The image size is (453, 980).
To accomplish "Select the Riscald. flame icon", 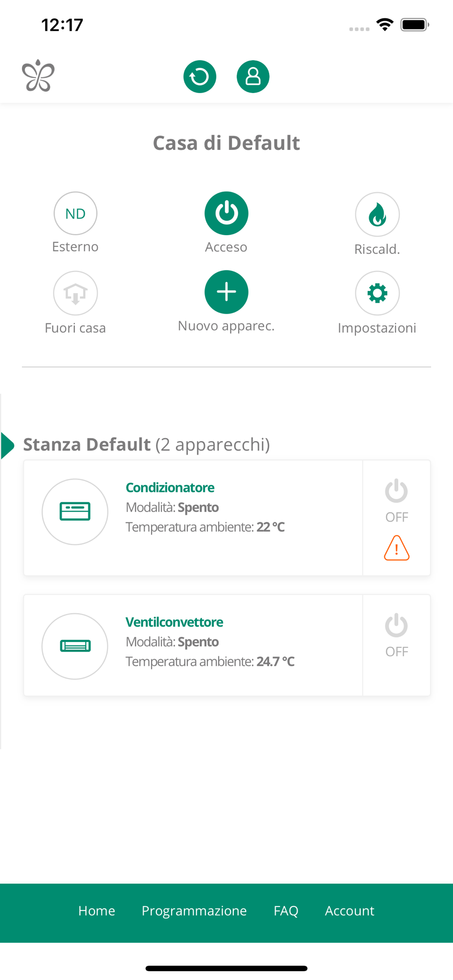I will point(377,215).
